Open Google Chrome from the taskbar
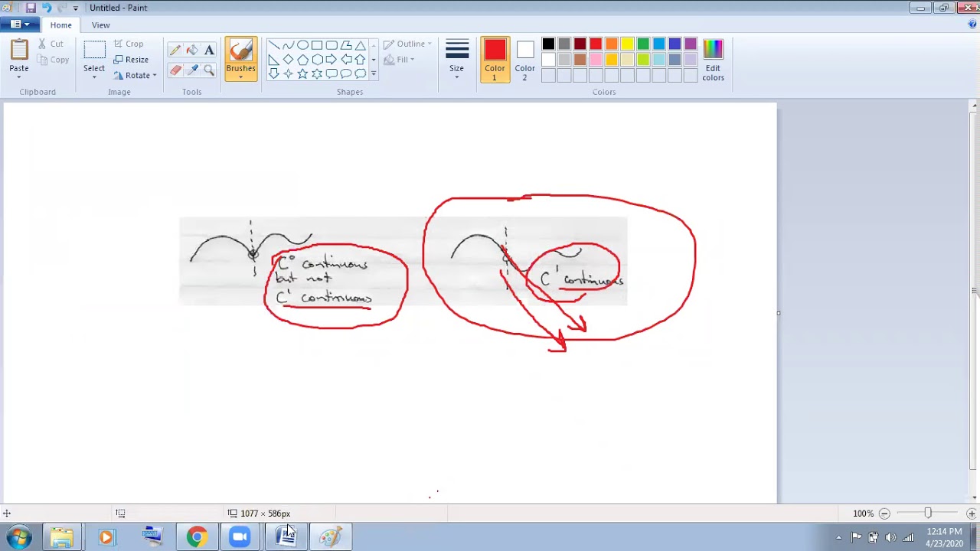 click(197, 537)
